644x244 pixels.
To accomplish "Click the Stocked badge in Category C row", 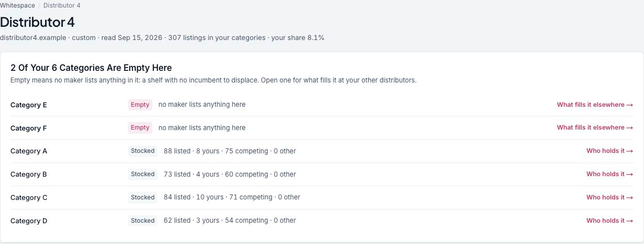I will 143,197.
